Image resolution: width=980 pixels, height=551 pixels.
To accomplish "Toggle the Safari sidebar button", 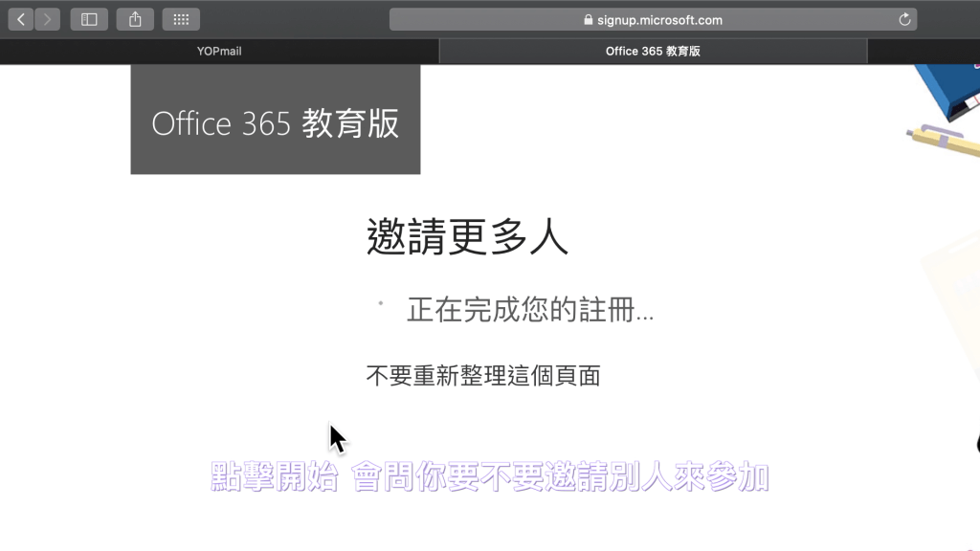I will [89, 19].
